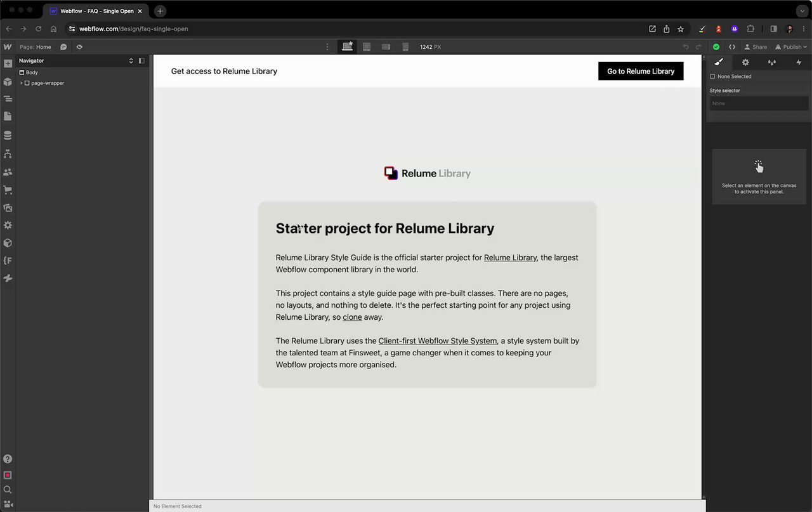Click the undo arrow
Viewport: 812px width, 512px height.
coord(686,47)
